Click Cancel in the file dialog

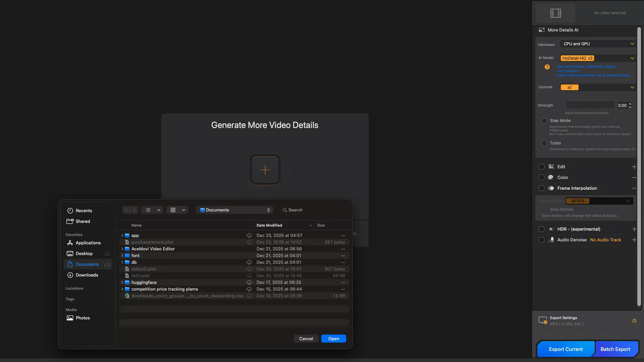pyautogui.click(x=306, y=339)
